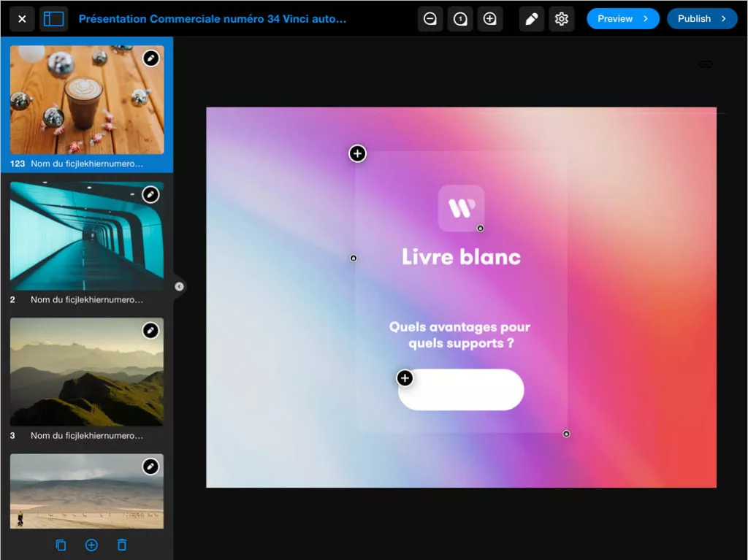Click the W logo on the slide
Image resolution: width=748 pixels, height=560 pixels.
tap(462, 209)
